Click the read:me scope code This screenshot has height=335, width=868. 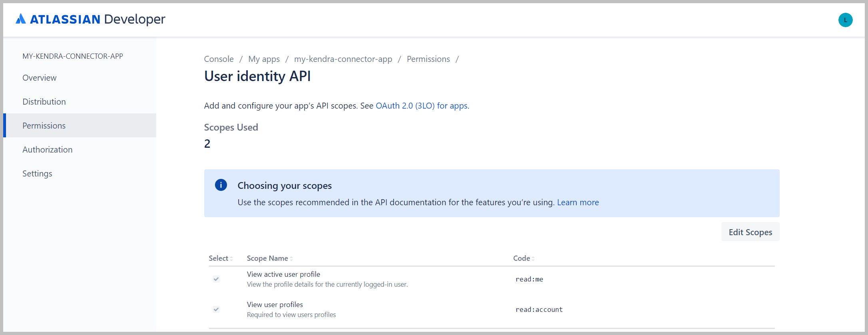[529, 279]
